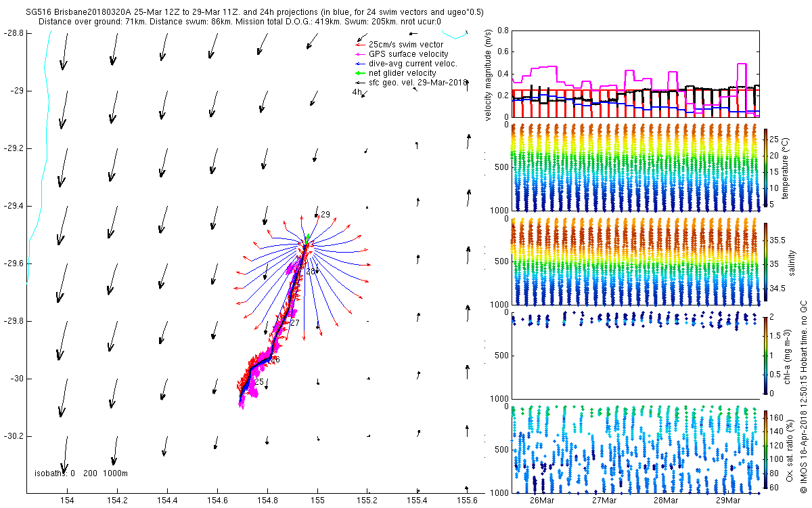Click the '1.5' tick on the chl-a color bar

coord(776,335)
